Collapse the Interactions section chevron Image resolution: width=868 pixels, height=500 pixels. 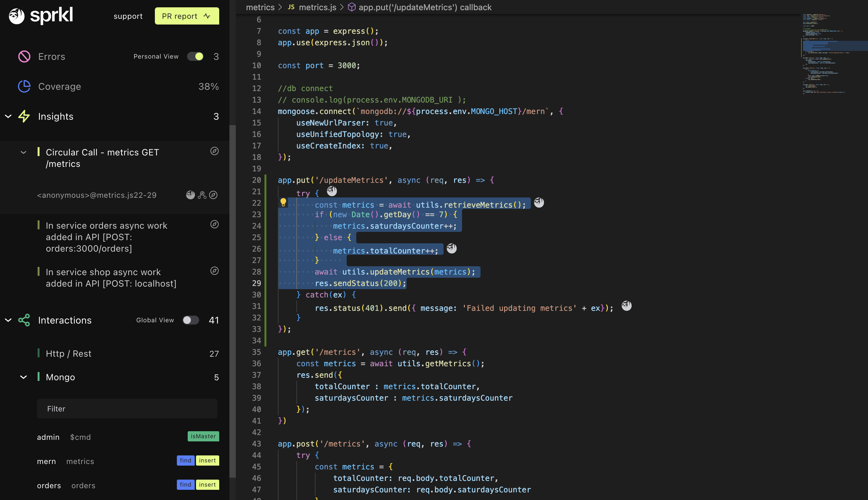tap(8, 320)
